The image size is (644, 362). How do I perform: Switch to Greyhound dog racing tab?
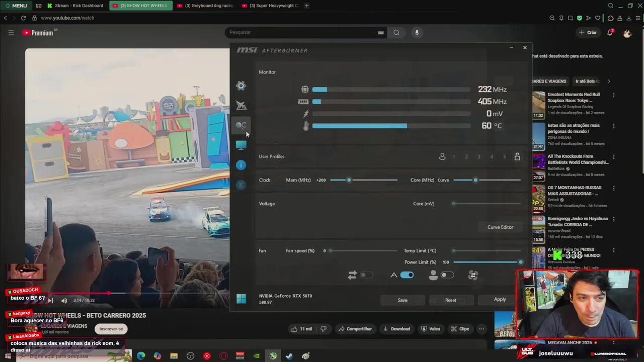pos(205,6)
